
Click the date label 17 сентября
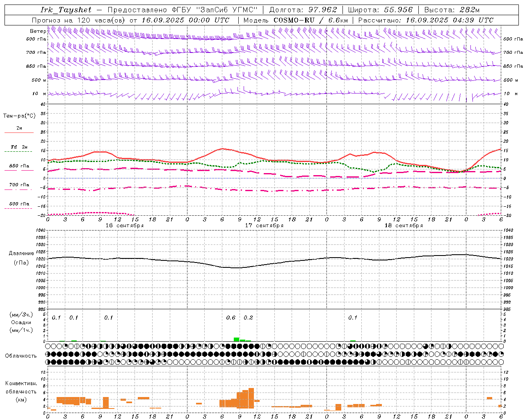264,226
